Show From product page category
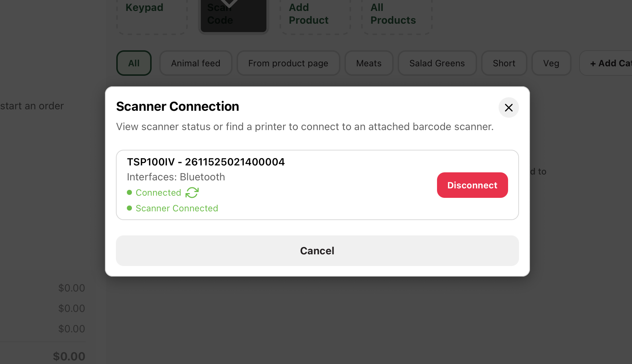Viewport: 632px width, 364px height. tap(288, 63)
